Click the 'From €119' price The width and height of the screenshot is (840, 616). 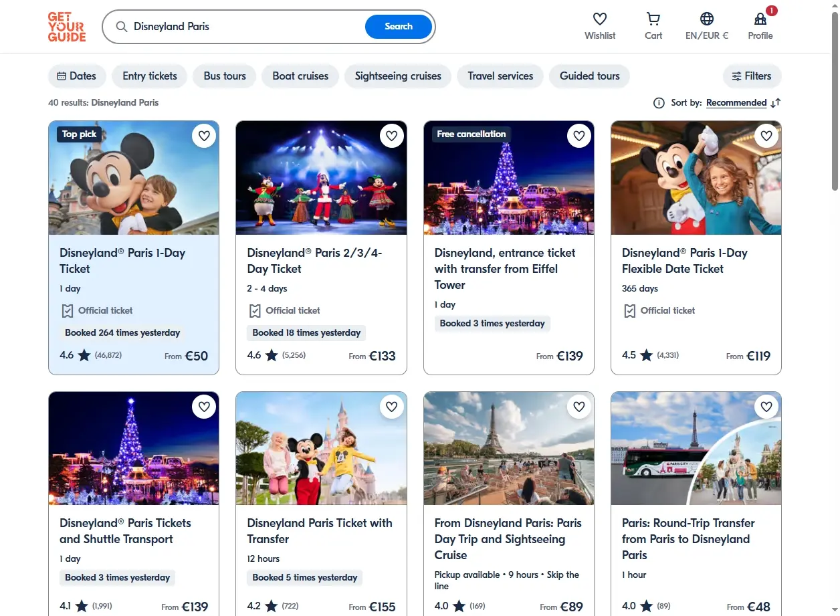point(748,356)
